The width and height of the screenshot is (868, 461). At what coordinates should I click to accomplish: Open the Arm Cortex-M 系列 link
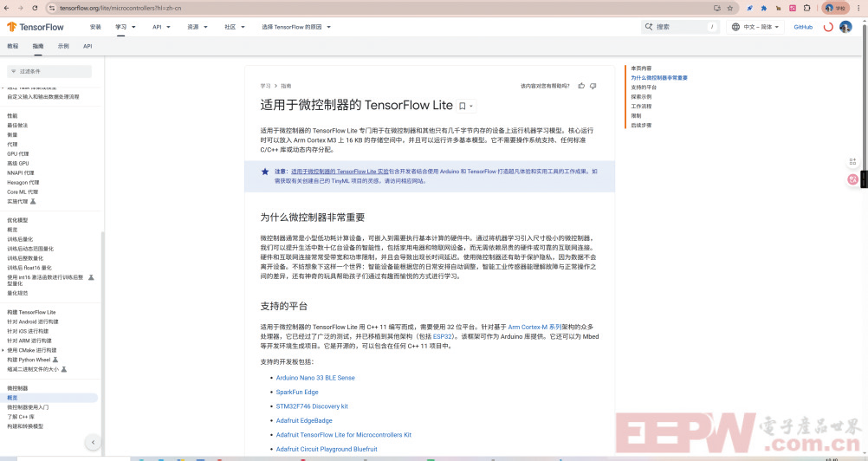click(x=534, y=327)
